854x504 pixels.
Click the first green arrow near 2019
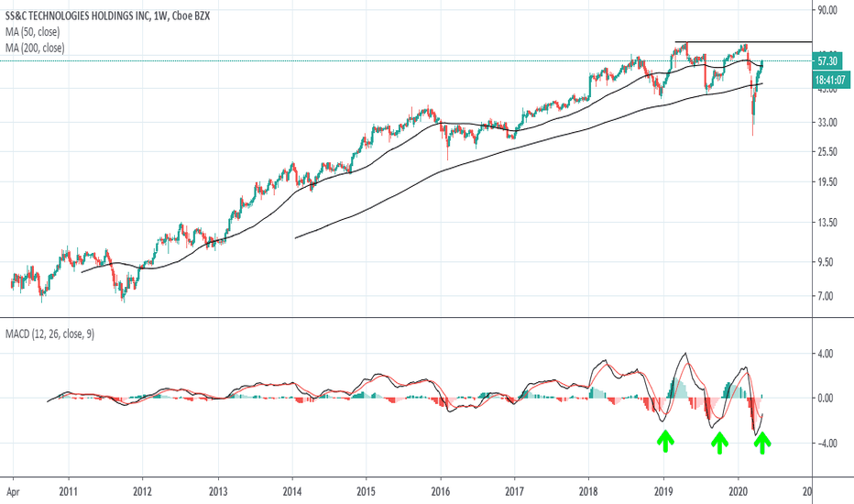tap(665, 442)
